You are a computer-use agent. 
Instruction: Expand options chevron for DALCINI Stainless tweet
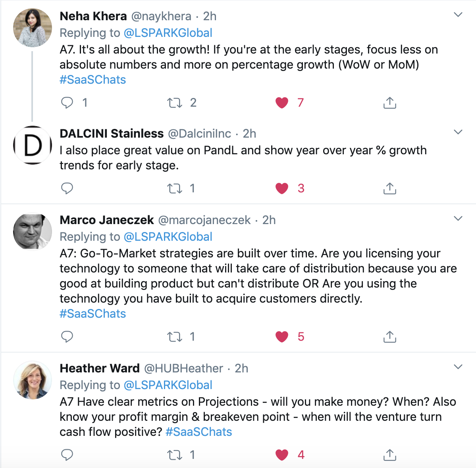458,132
